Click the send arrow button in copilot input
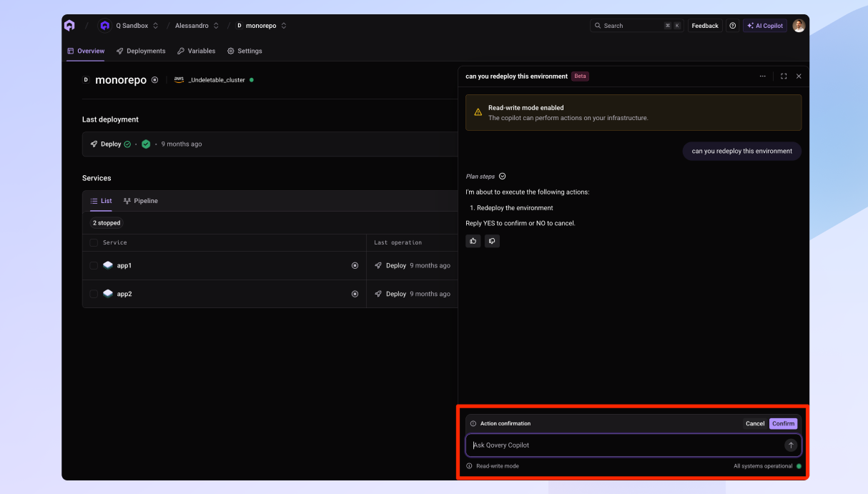The height and width of the screenshot is (494, 868). [x=791, y=445]
